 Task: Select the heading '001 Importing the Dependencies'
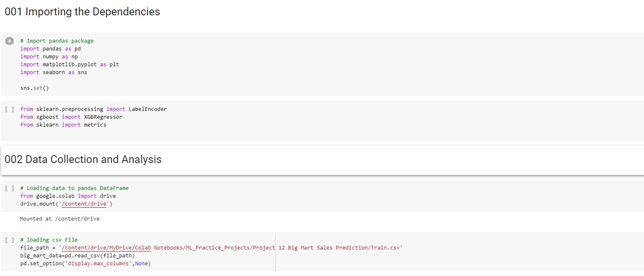click(x=82, y=12)
